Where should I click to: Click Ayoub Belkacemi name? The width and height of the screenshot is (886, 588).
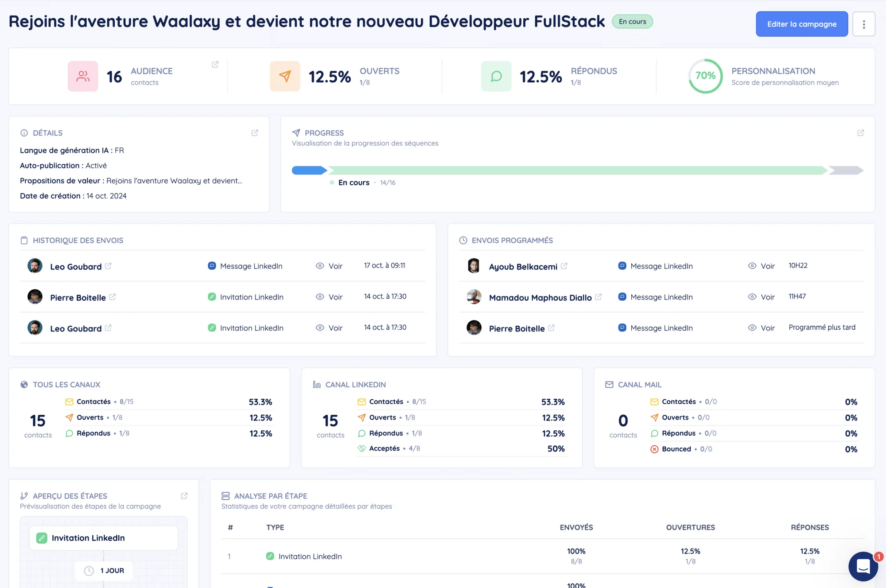pyautogui.click(x=523, y=267)
